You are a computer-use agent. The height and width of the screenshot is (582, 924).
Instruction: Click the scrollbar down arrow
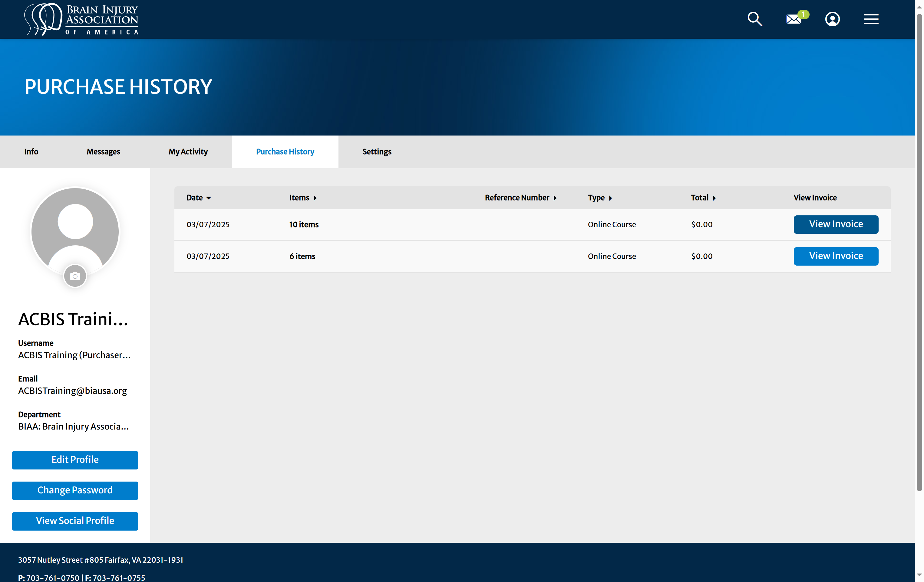[919, 575]
